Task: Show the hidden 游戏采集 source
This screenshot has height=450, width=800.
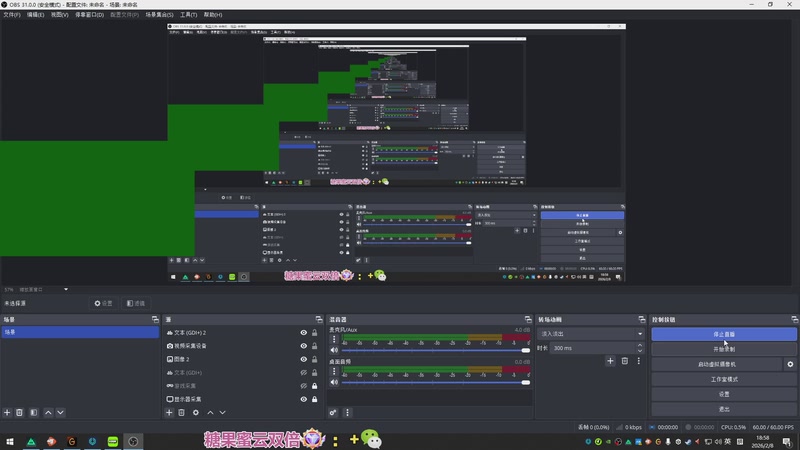Action: (304, 386)
